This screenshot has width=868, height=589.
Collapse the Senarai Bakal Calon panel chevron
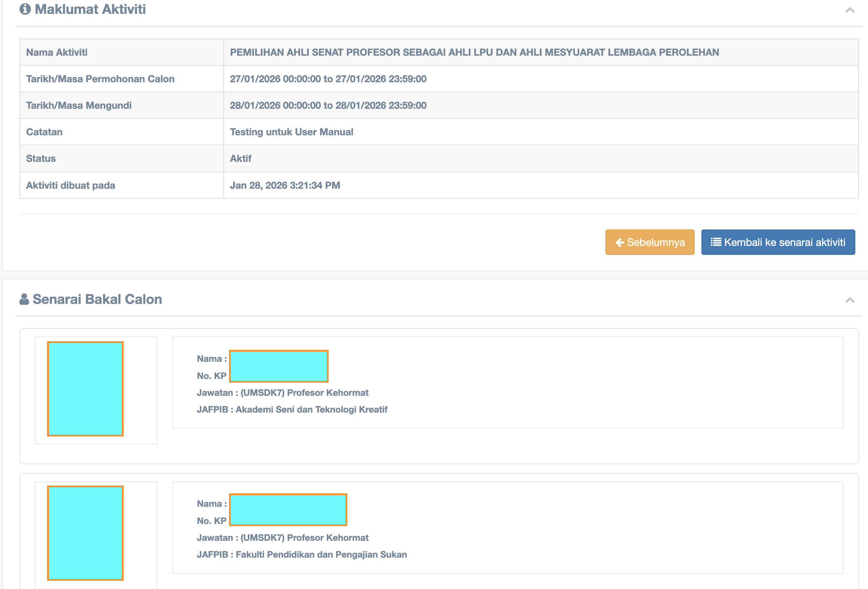click(850, 300)
